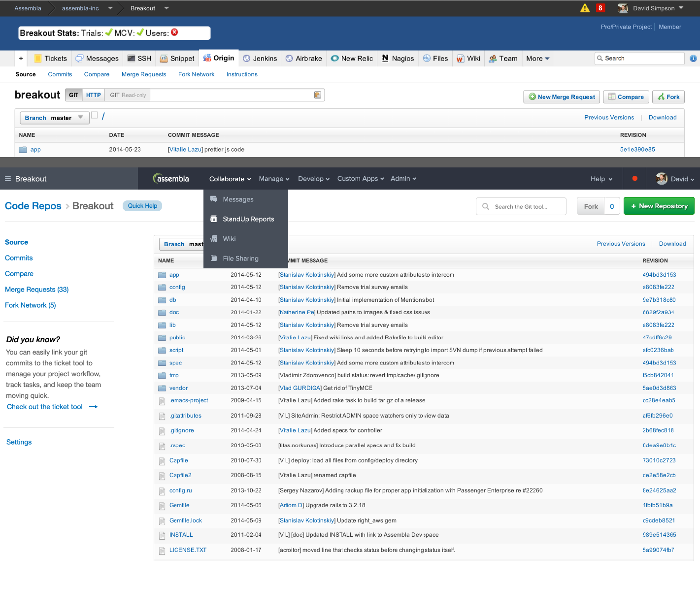
Task: Open Fork Network (5) in sidebar
Action: 31,305
